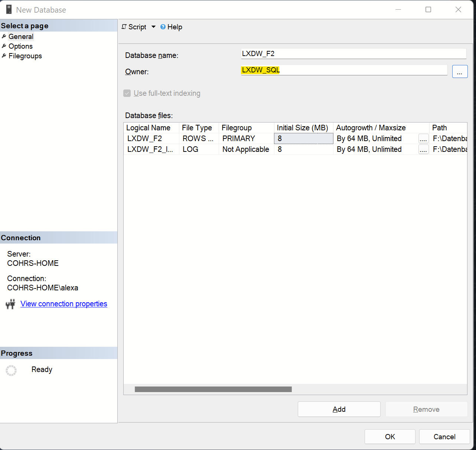Click the Filegroups wrench icon

click(4, 56)
